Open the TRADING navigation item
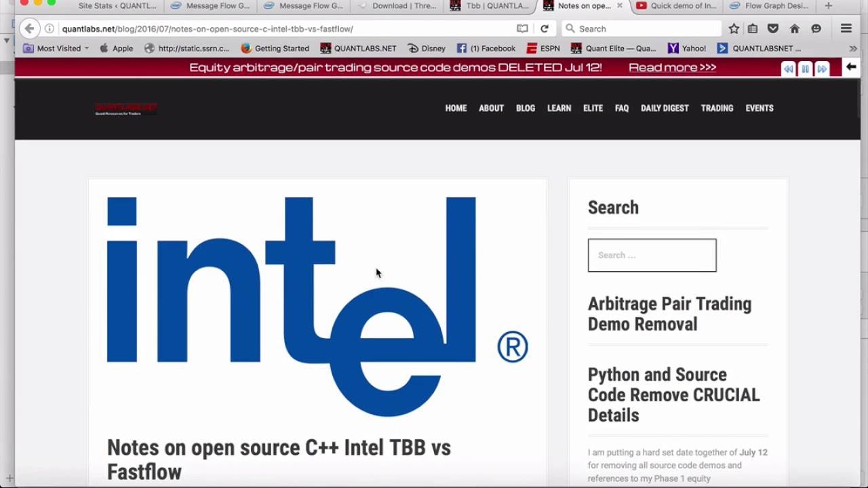The width and height of the screenshot is (868, 488). coord(717,108)
